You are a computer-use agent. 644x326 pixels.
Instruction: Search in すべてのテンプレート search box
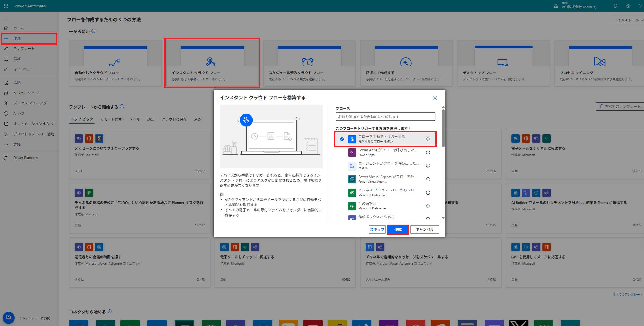tap(620, 106)
